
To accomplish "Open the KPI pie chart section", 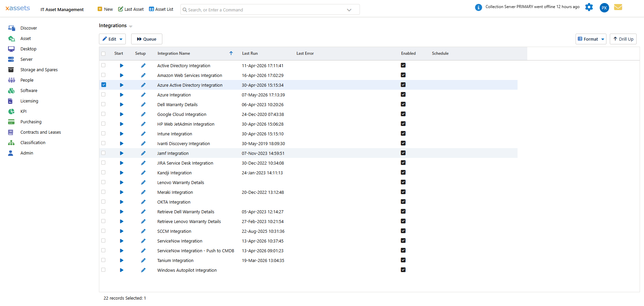I will (x=11, y=112).
